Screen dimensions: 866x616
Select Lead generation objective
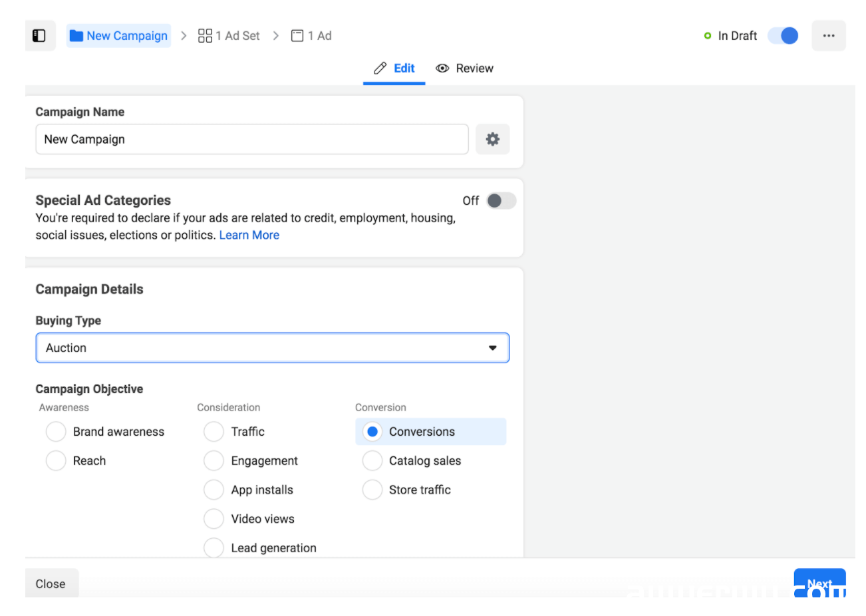(x=214, y=548)
